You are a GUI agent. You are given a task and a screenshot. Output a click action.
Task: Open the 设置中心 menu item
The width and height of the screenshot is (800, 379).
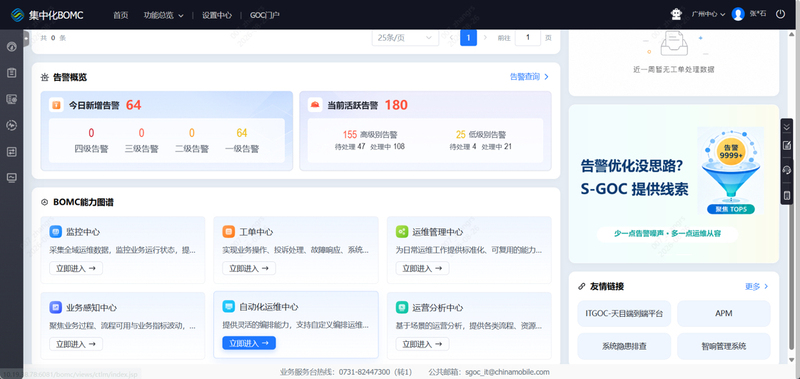pos(217,15)
